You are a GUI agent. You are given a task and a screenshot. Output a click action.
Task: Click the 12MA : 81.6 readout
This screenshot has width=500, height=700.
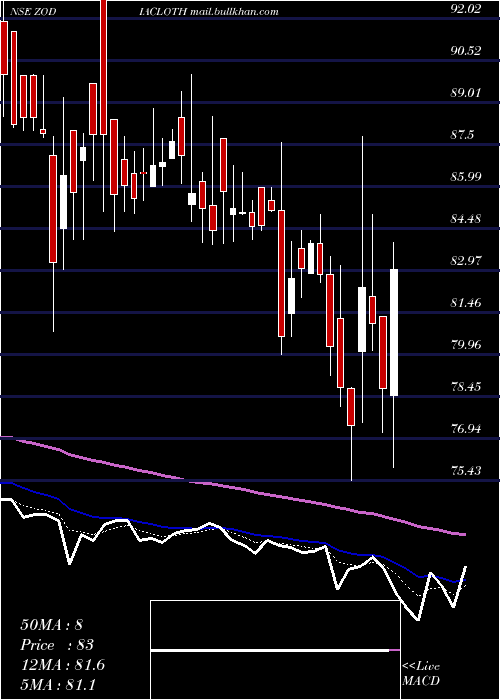point(62,665)
